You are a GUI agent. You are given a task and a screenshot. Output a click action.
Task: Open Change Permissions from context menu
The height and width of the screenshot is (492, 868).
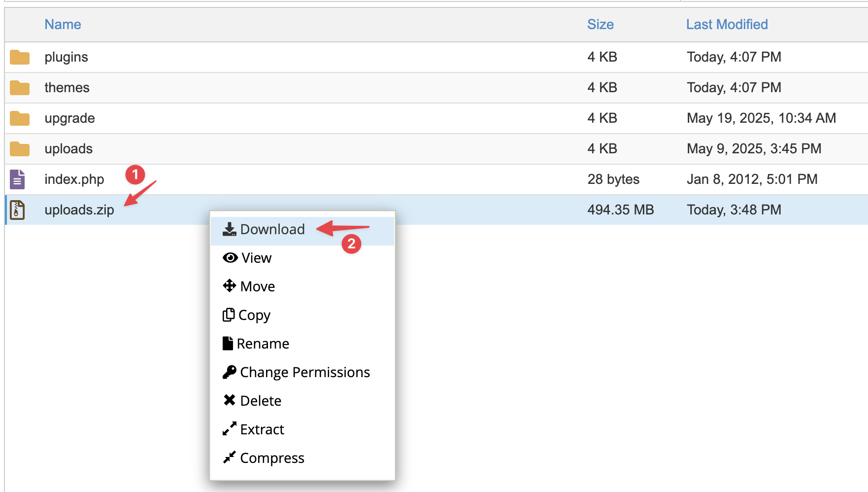(302, 373)
